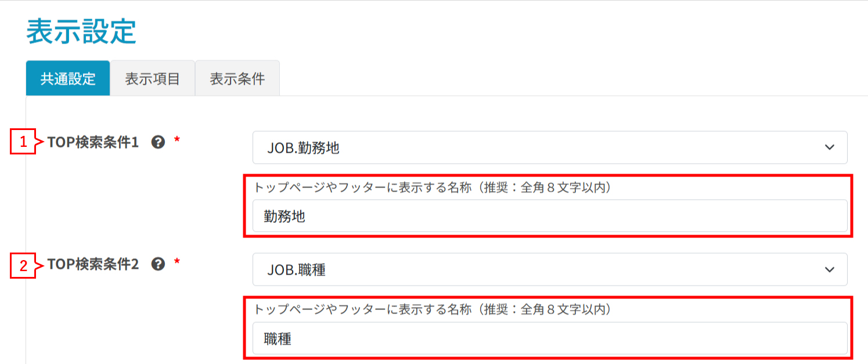Click hint text above 勤務地 field
This screenshot has width=868, height=364.
tap(433, 188)
